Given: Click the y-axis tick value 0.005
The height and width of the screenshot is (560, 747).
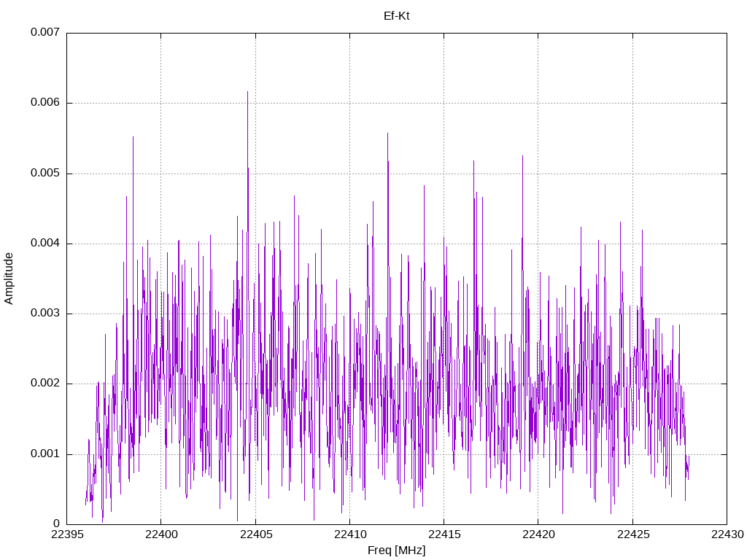Looking at the screenshot, I should tap(45, 173).
